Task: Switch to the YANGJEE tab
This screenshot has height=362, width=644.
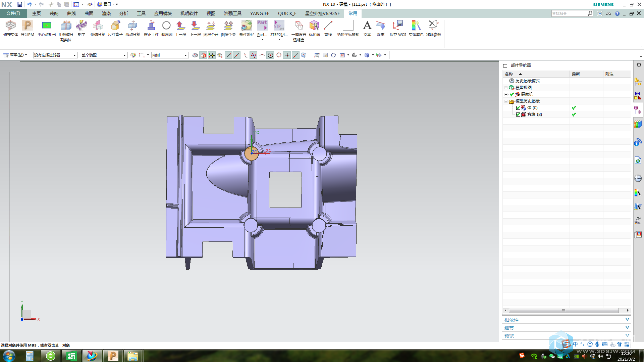Action: pos(260,13)
